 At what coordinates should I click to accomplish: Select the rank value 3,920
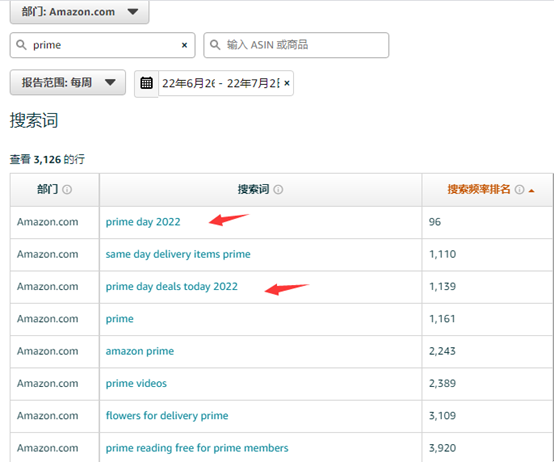click(x=442, y=448)
